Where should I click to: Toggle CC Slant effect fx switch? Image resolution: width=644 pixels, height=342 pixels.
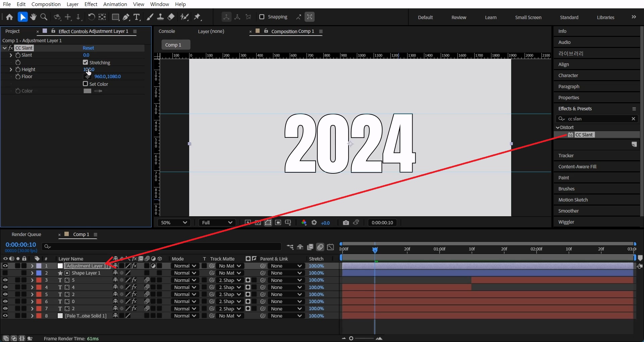click(11, 48)
